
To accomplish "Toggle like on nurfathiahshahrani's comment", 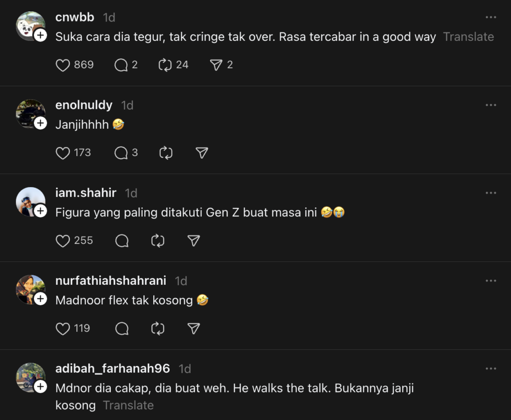I will pos(63,329).
